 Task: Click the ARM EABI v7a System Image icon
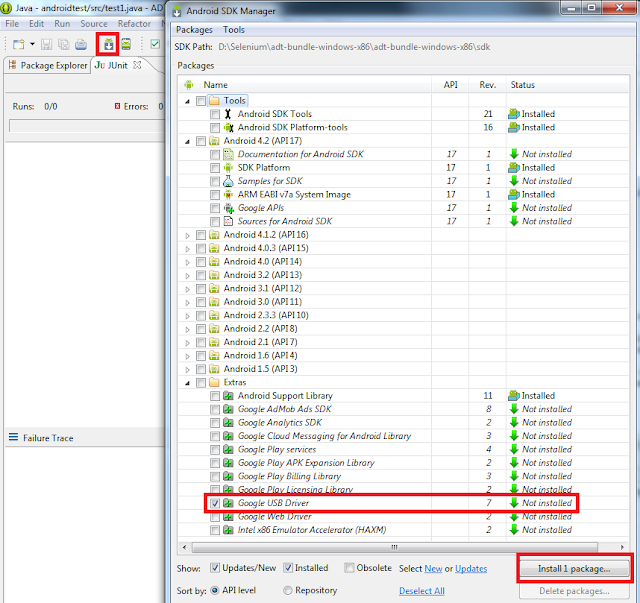click(228, 195)
